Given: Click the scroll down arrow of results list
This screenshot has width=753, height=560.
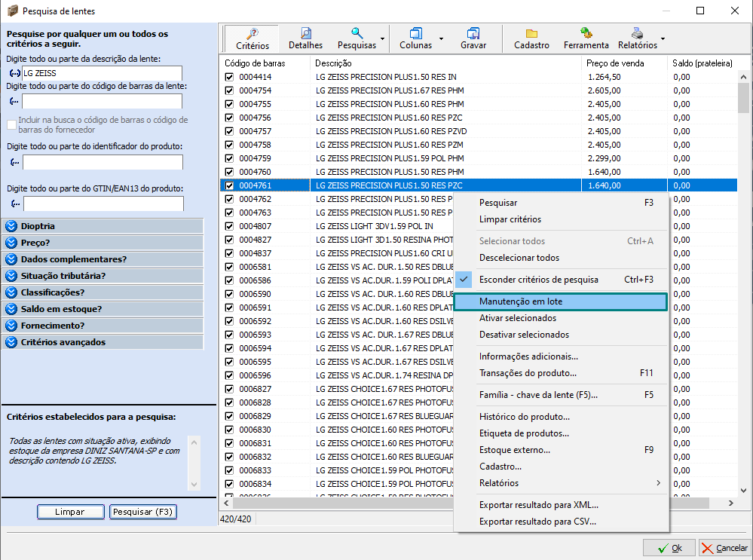Looking at the screenshot, I should click(x=743, y=491).
